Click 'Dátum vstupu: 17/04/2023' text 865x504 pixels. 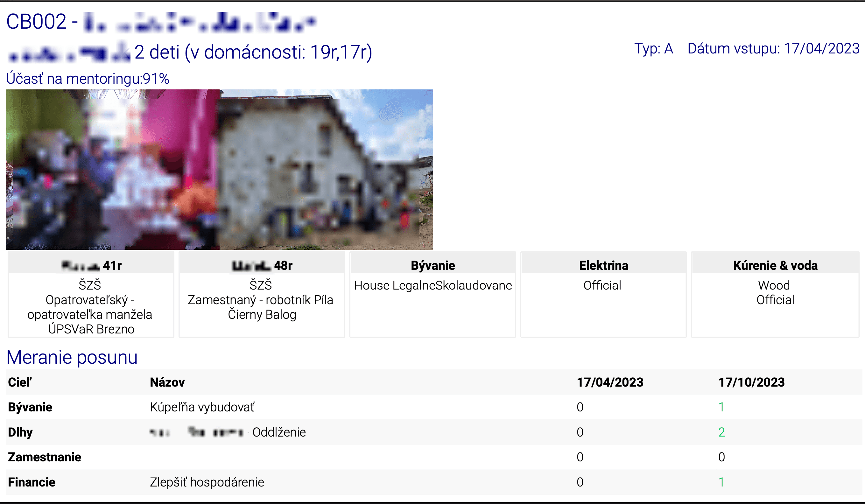click(x=773, y=49)
